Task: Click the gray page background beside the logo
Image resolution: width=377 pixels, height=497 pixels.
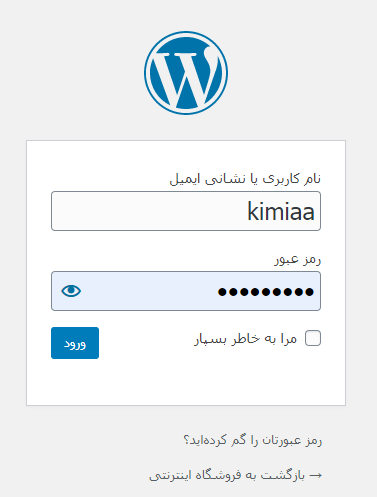Action: pos(283,73)
